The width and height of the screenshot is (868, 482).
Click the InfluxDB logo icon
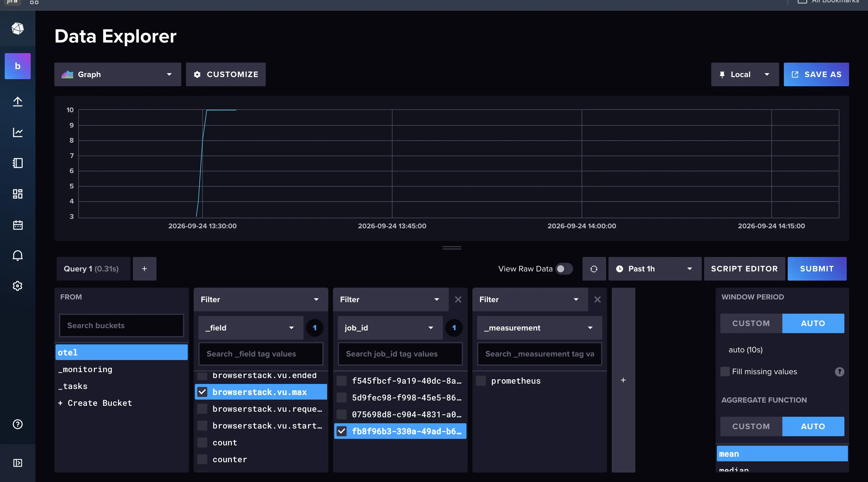coord(17,28)
